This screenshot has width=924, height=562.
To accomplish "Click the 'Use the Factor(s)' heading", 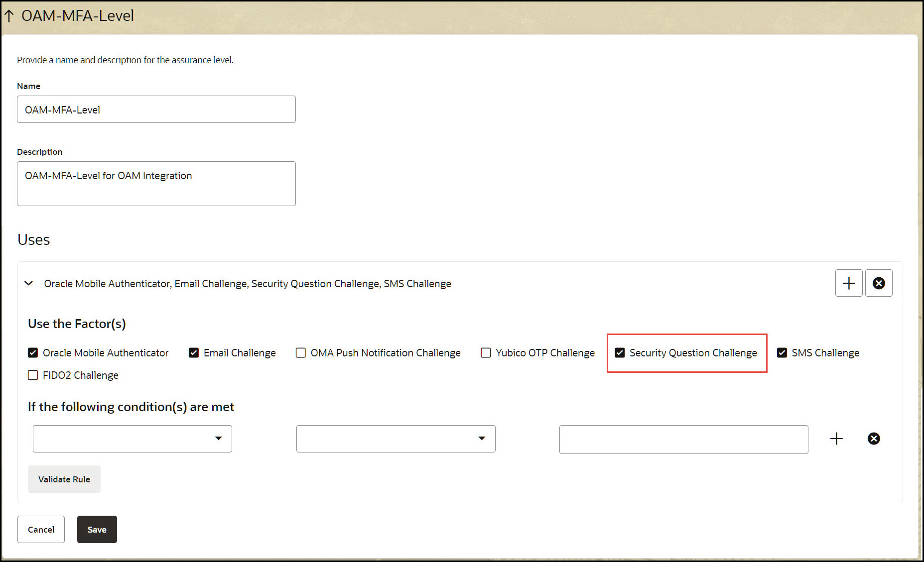I will [77, 324].
